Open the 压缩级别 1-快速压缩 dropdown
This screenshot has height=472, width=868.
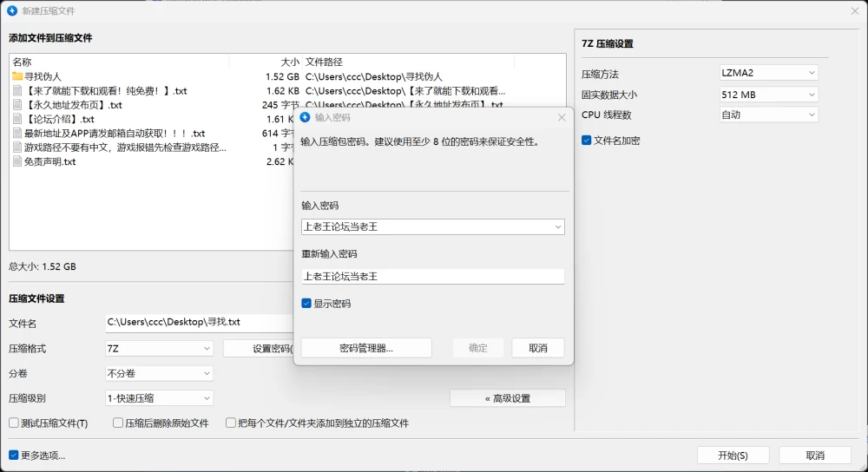[159, 398]
